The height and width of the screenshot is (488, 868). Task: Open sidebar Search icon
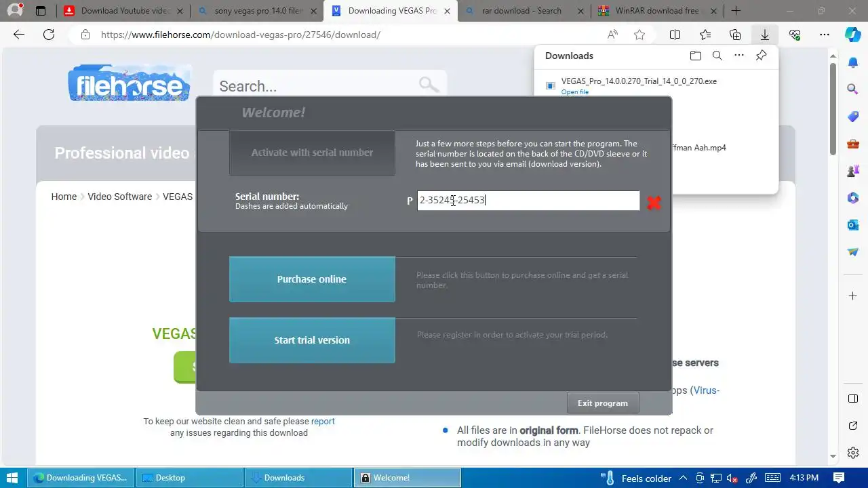point(853,89)
